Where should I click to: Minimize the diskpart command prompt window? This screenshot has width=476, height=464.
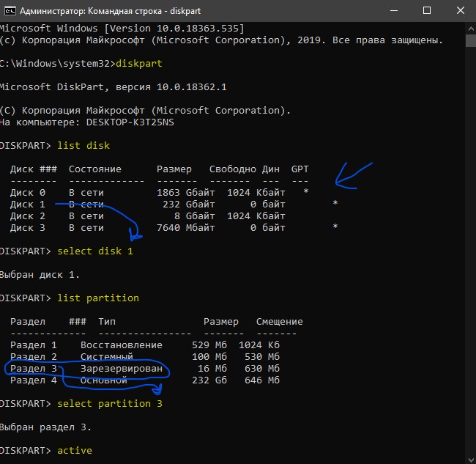[x=394, y=11]
